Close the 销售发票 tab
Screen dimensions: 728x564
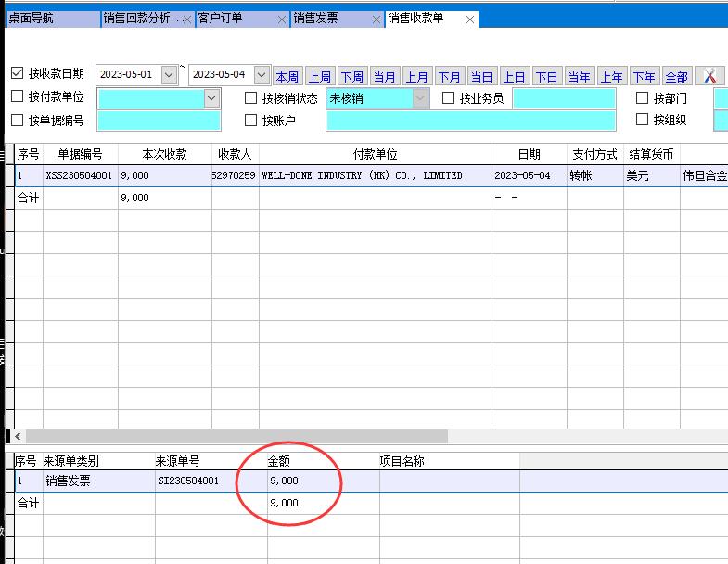tap(377, 19)
